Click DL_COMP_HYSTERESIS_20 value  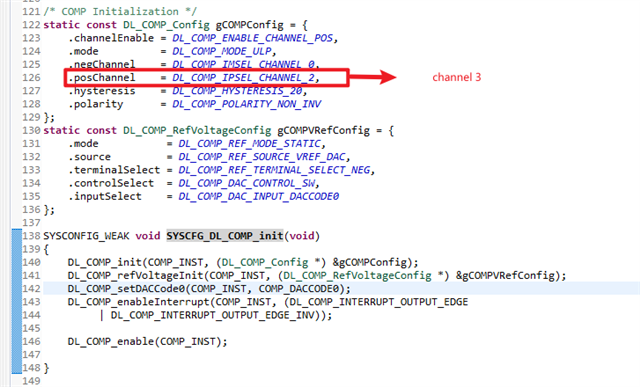pos(237,91)
